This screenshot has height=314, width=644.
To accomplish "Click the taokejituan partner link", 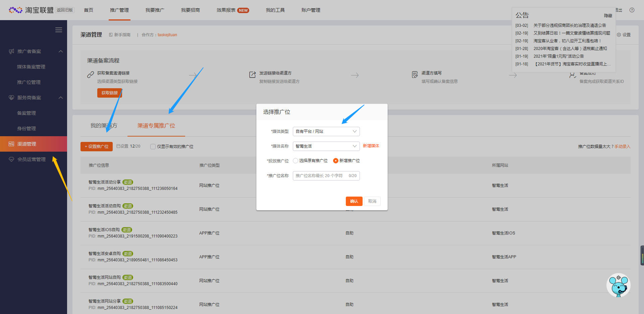I will pos(167,35).
